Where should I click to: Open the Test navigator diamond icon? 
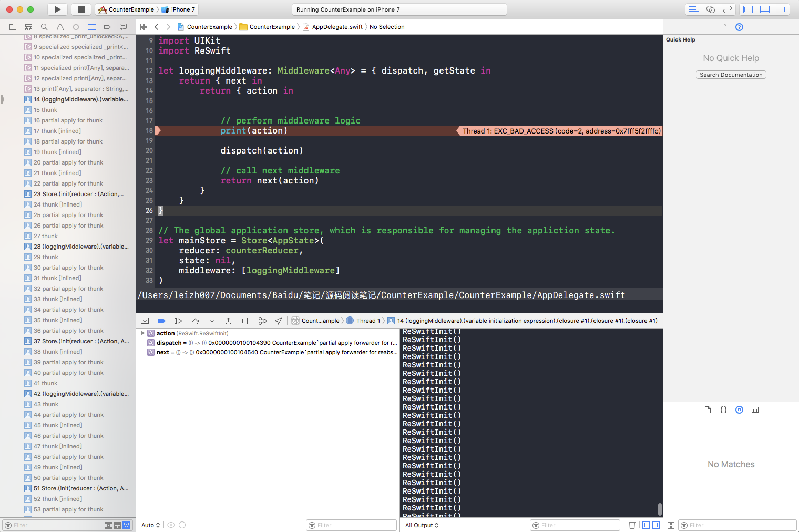coord(76,27)
